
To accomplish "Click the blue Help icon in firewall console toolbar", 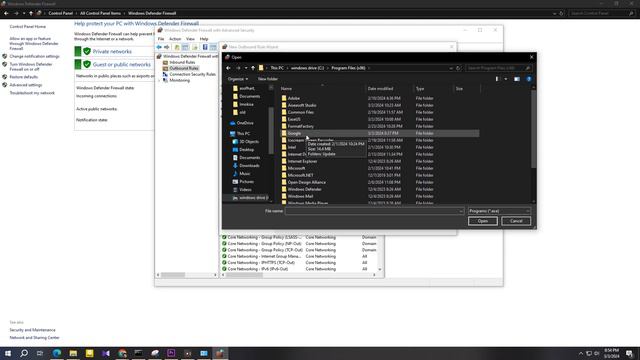I will (205, 47).
